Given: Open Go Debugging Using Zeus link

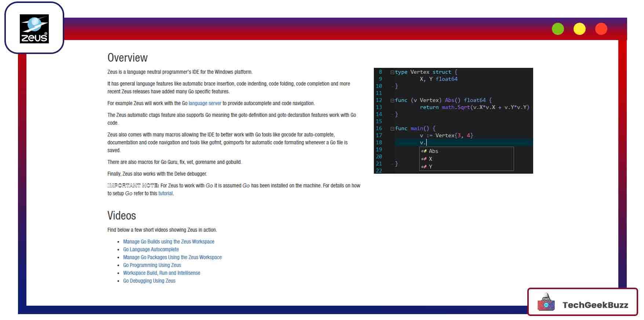Looking at the screenshot, I should pyautogui.click(x=149, y=281).
